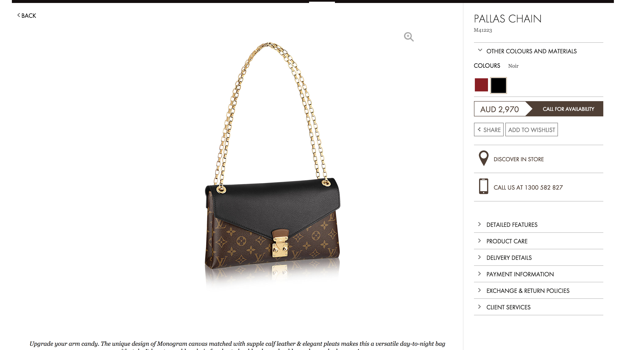Open the Discover in Store link

pyautogui.click(x=519, y=159)
